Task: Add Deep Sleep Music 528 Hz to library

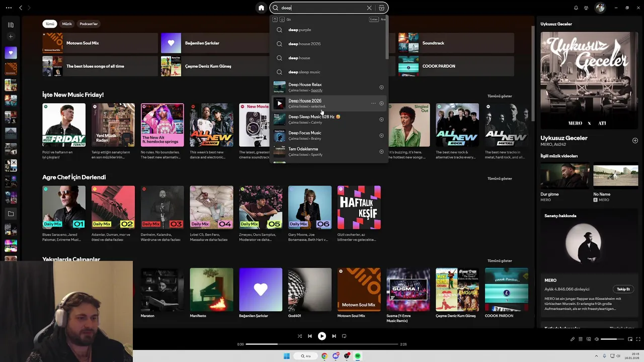Action: click(381, 120)
